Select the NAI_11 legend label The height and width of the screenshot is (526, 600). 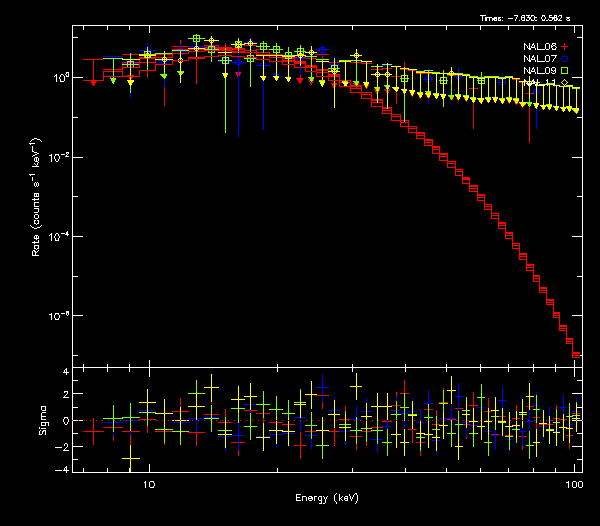click(x=539, y=82)
